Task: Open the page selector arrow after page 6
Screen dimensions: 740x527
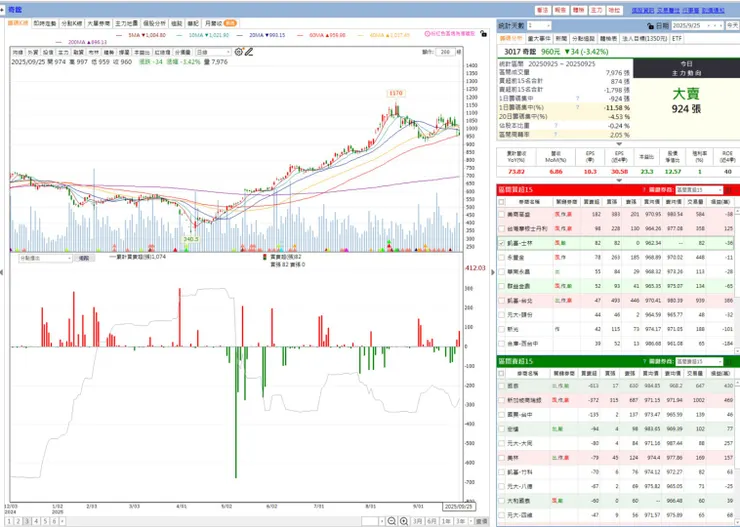Action: 63,521
